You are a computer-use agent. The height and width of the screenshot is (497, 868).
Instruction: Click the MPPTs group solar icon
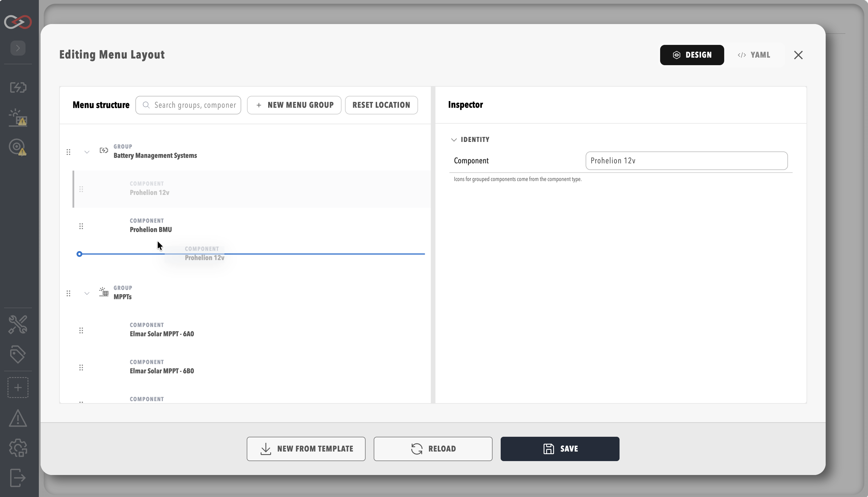click(103, 292)
